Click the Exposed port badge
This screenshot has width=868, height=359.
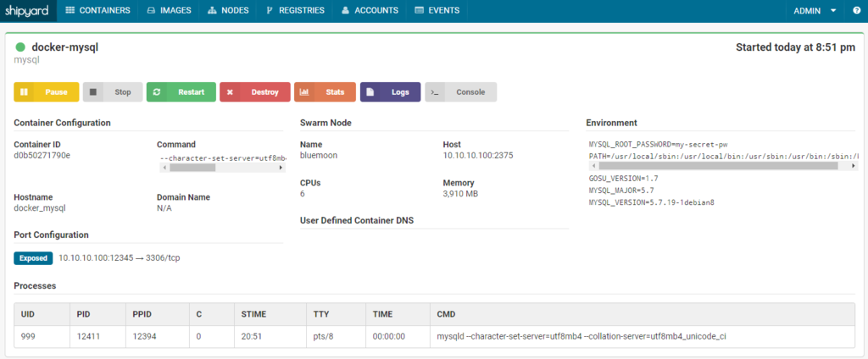coord(33,257)
